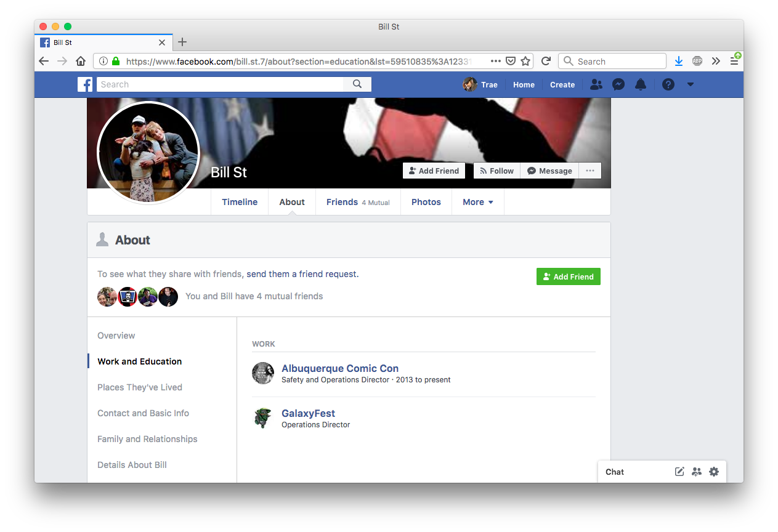This screenshot has width=778, height=532.
Task: Click the Albuquerque Comic Con logo thumbnail
Action: [x=263, y=373]
